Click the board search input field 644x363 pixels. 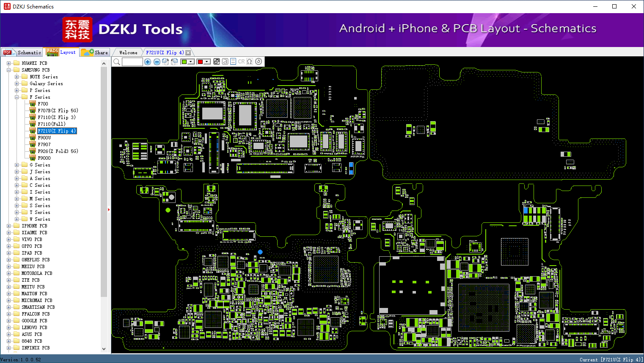(132, 62)
